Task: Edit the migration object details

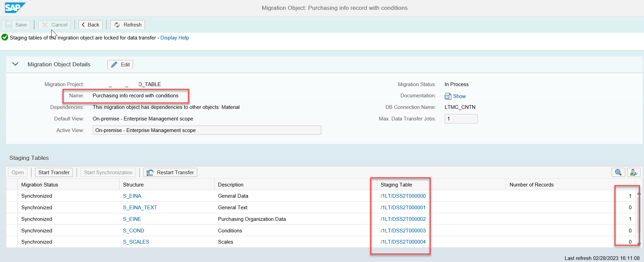Action: click(x=120, y=65)
